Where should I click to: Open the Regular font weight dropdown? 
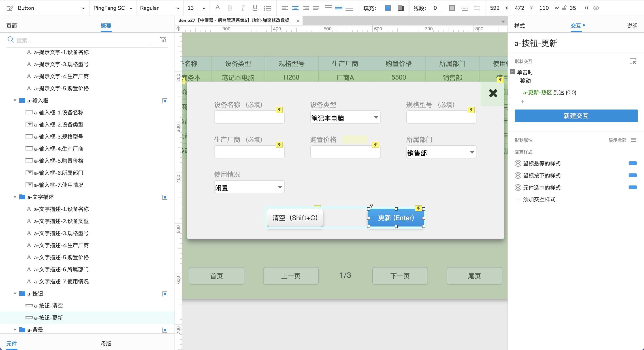click(178, 8)
